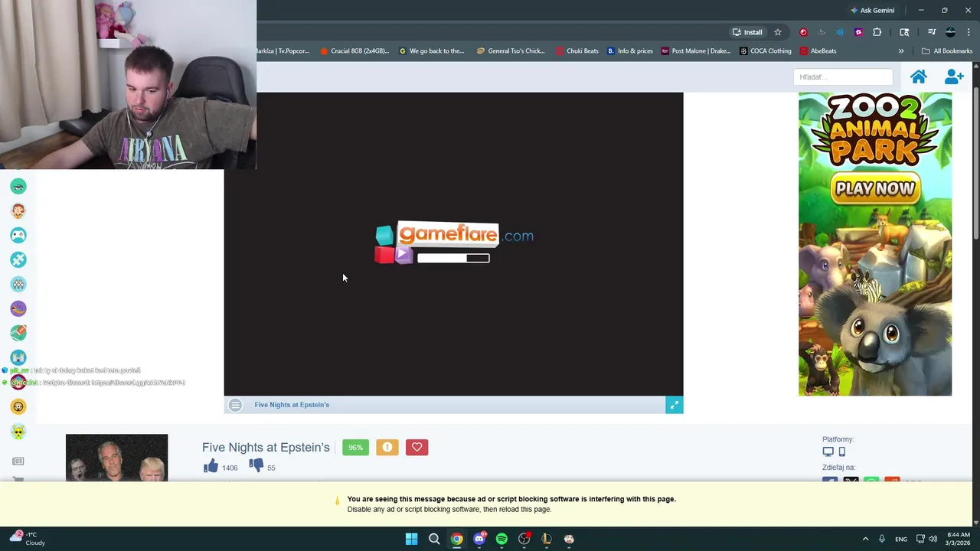Open the ENG language indicator
Image resolution: width=980 pixels, height=551 pixels.
[901, 539]
